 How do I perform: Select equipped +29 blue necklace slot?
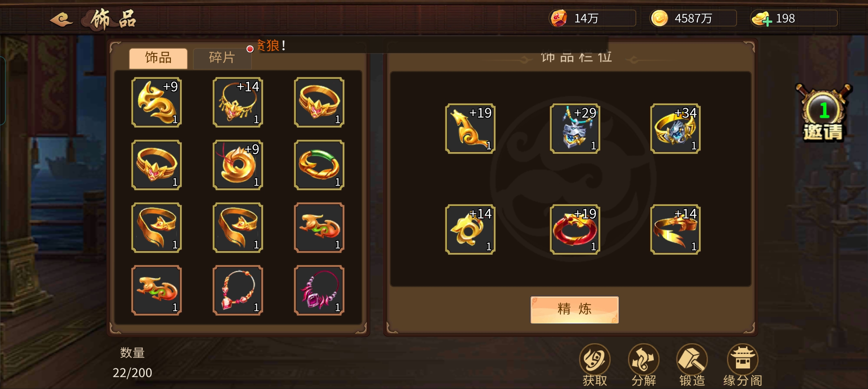pyautogui.click(x=575, y=129)
